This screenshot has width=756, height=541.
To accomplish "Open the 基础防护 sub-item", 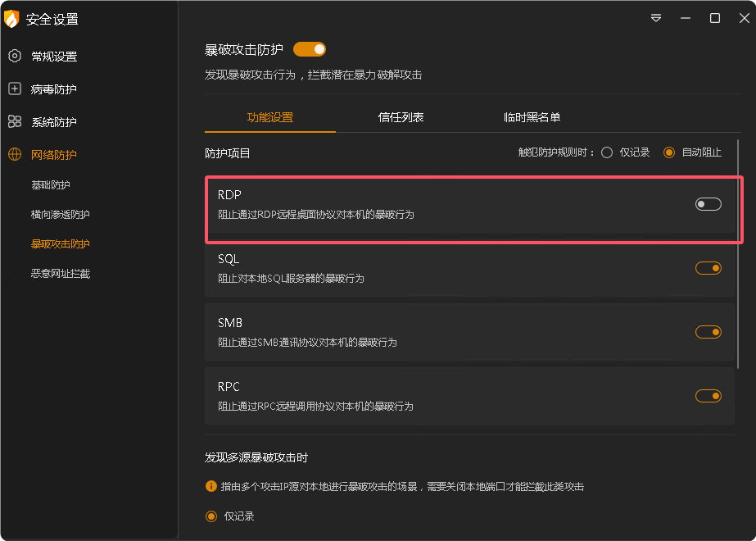I will click(x=51, y=184).
